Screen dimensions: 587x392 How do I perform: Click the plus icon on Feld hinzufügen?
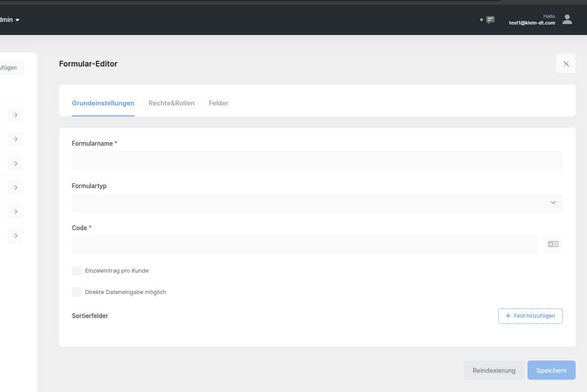pyautogui.click(x=508, y=315)
